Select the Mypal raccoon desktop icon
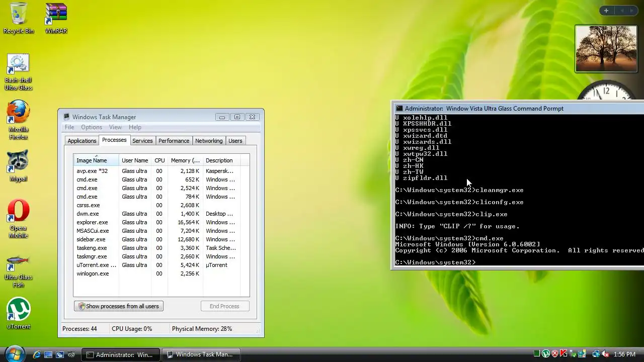 pos(19,166)
